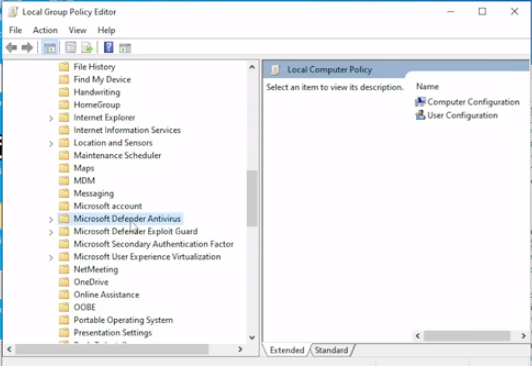The height and width of the screenshot is (366, 532).
Task: Click the Forward arrow toolbar icon
Action: point(27,47)
